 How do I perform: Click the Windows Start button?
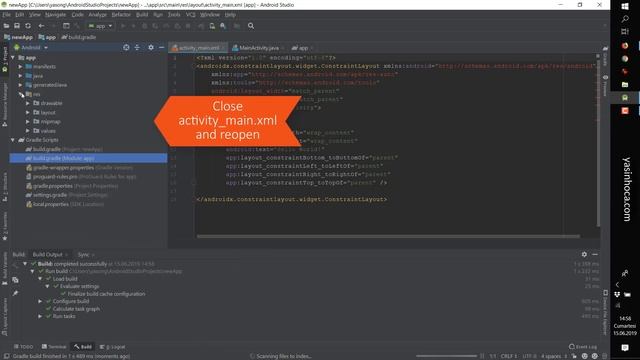point(625,6)
